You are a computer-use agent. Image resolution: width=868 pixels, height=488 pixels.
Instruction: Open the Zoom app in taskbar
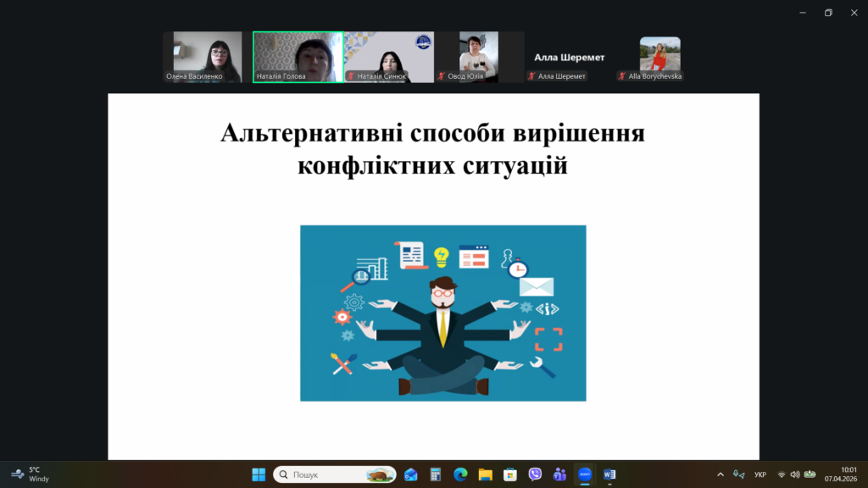(x=584, y=474)
